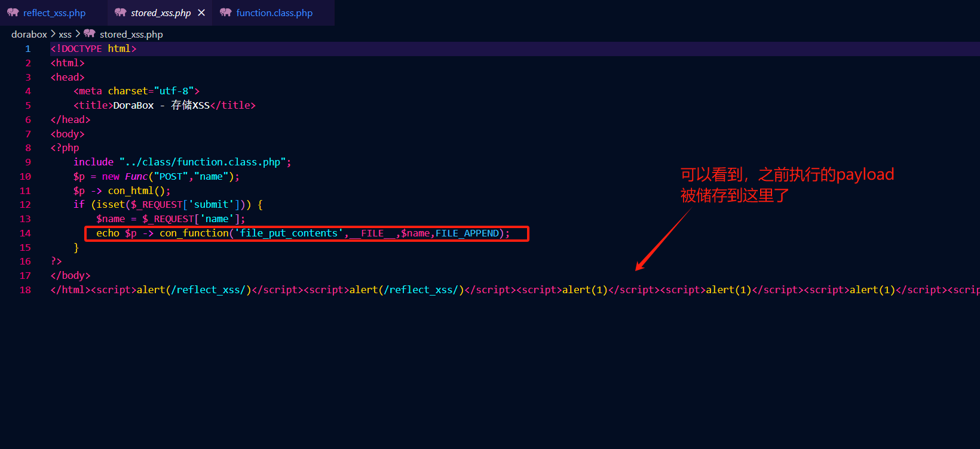
Task: Click the <?php opening tag
Action: [x=65, y=148]
